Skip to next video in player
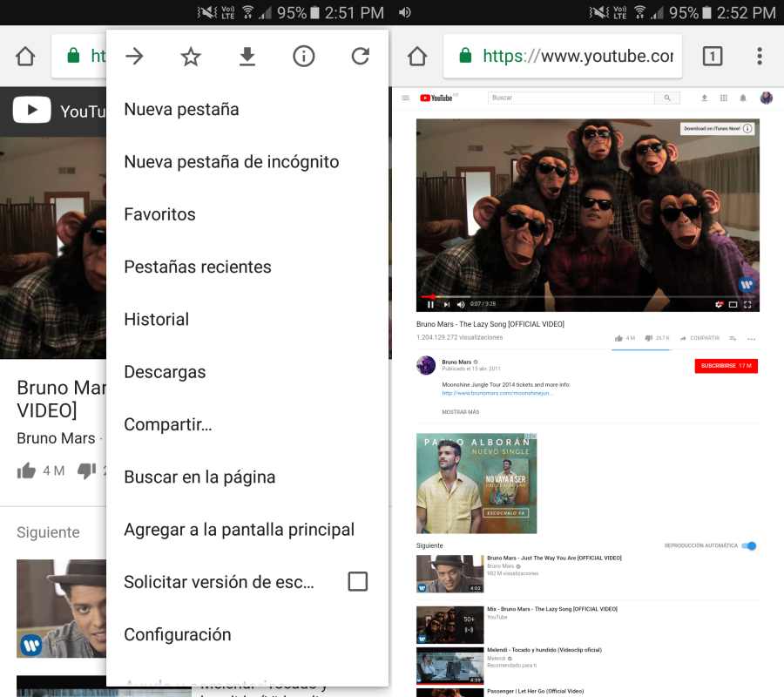This screenshot has width=784, height=697. point(447,304)
